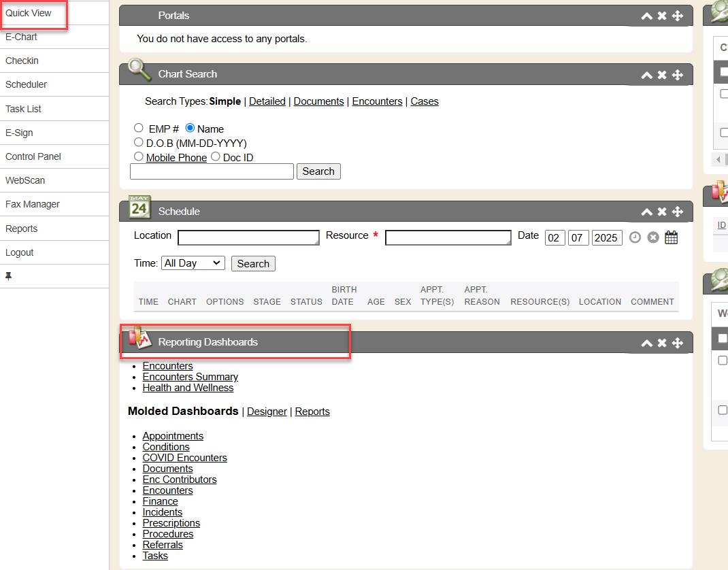Click the move icon on Schedule panel
The height and width of the screenshot is (570, 728).
coord(678,212)
